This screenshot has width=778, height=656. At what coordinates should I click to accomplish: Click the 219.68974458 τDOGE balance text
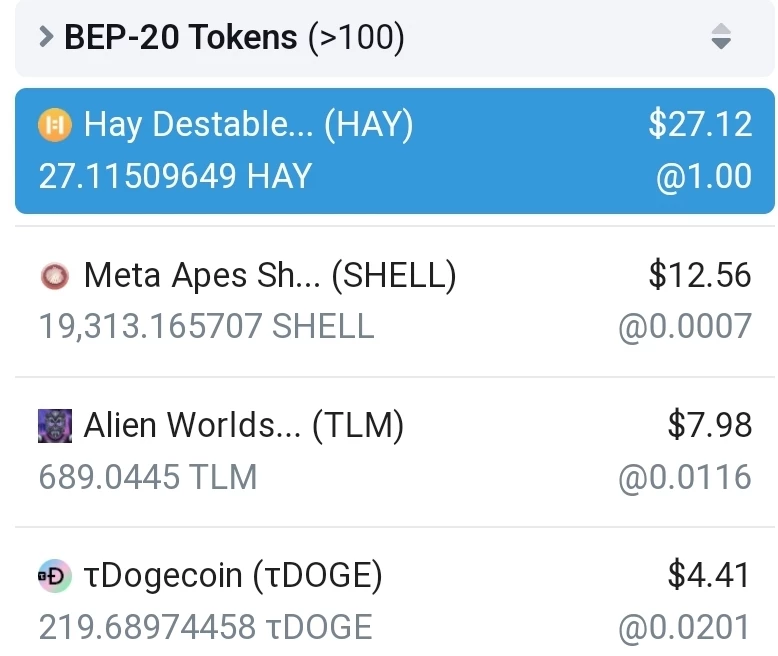pos(205,628)
